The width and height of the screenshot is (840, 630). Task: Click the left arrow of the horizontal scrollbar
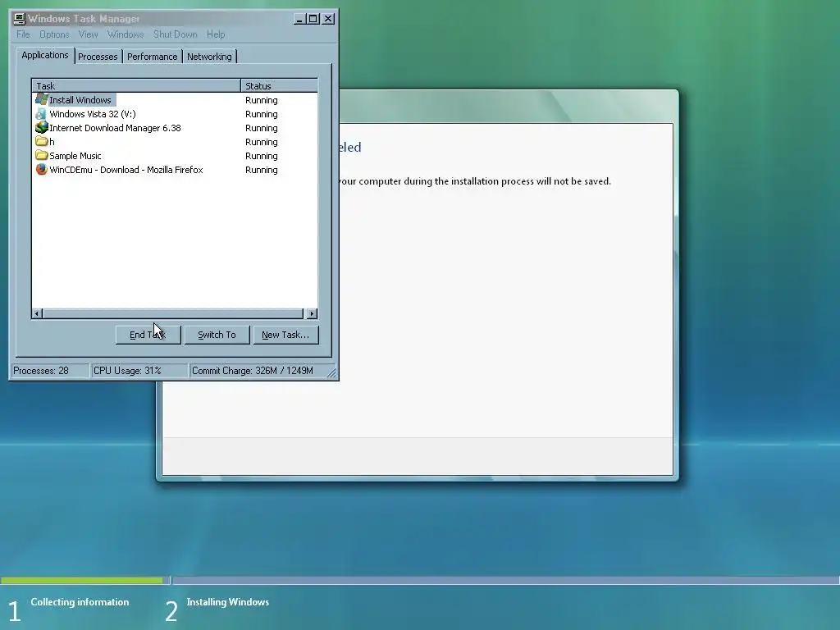(x=37, y=313)
